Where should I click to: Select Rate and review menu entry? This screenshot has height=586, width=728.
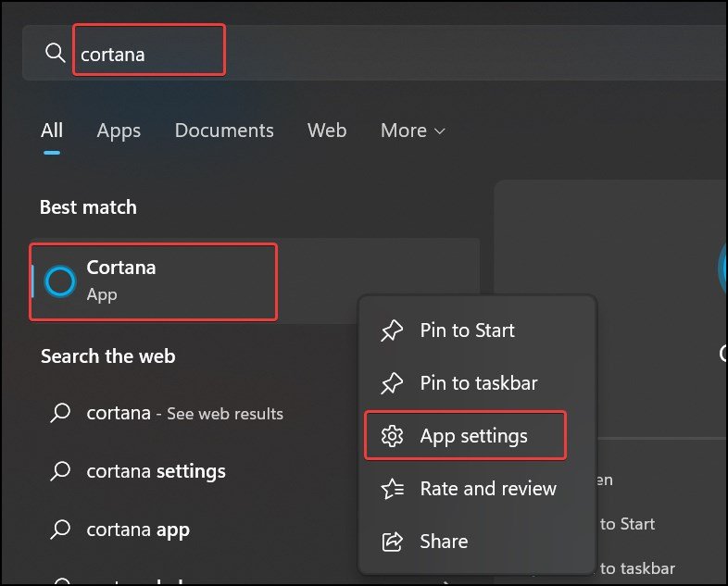[x=477, y=489]
